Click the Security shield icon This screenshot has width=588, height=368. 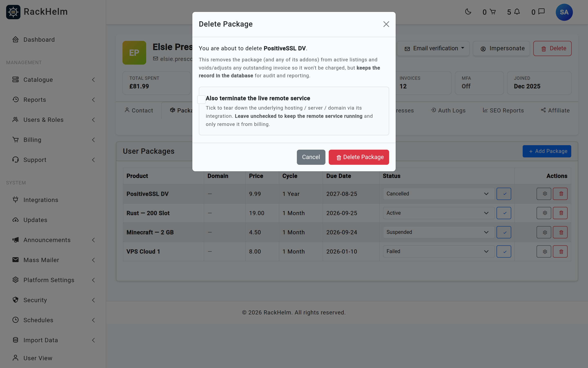tap(16, 300)
